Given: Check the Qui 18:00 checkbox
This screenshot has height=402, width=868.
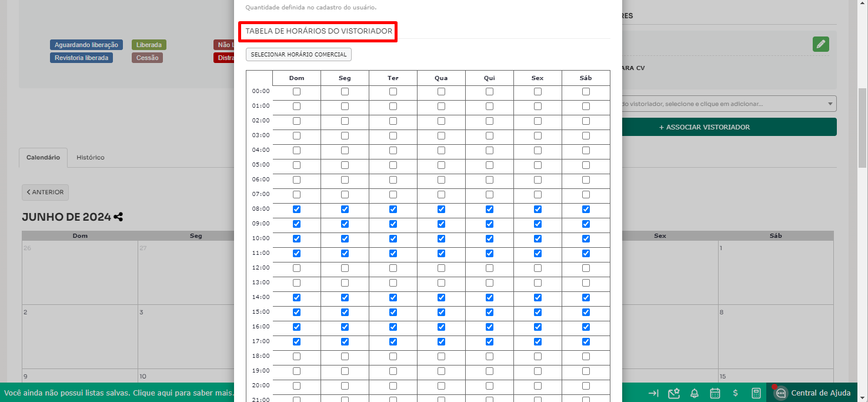Looking at the screenshot, I should (489, 356).
